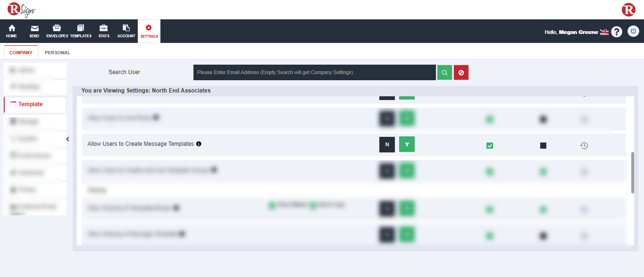Image resolution: width=644 pixels, height=277 pixels.
Task: Go to the Account section
Action: click(126, 31)
